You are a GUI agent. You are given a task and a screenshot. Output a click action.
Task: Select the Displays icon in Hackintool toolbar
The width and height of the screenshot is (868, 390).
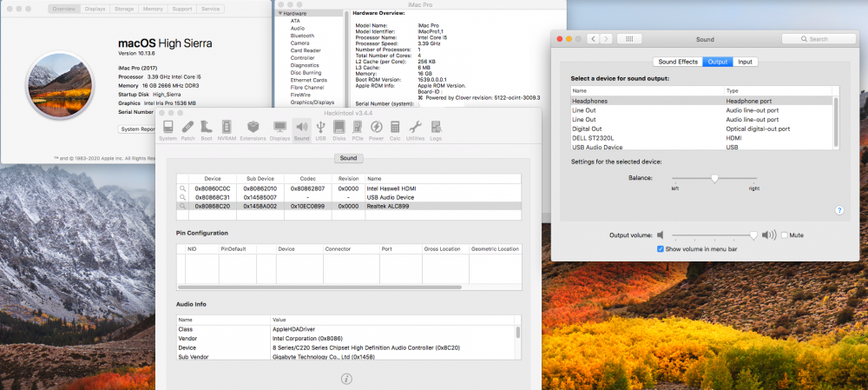click(280, 131)
